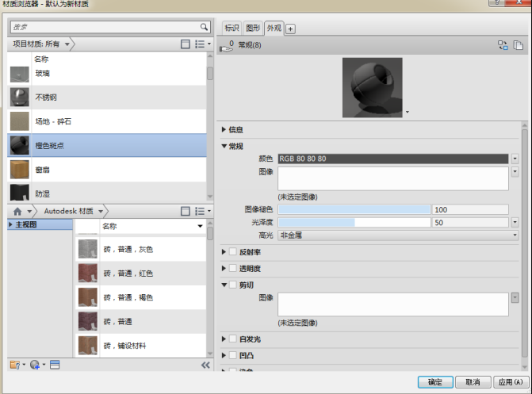Image resolution: width=532 pixels, height=394 pixels.
Task: Click the add asset plus tab
Action: coord(290,29)
